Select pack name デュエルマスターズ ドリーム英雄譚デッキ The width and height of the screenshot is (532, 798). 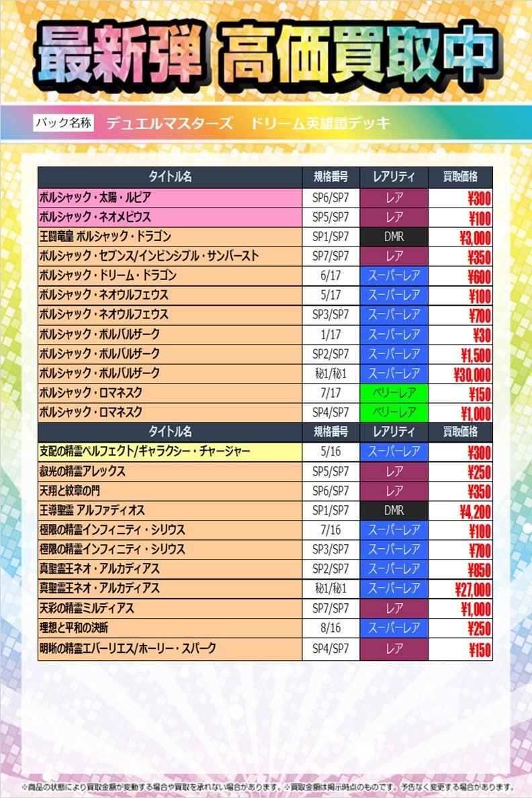click(x=248, y=123)
